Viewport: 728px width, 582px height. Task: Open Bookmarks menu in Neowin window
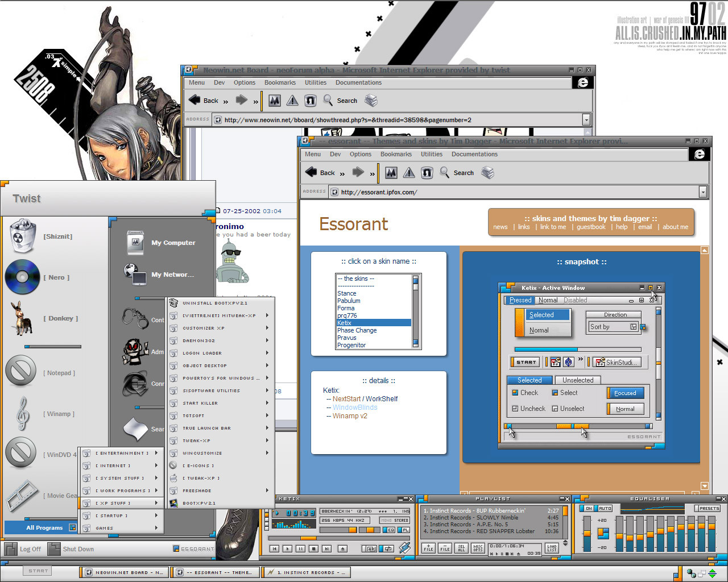280,82
